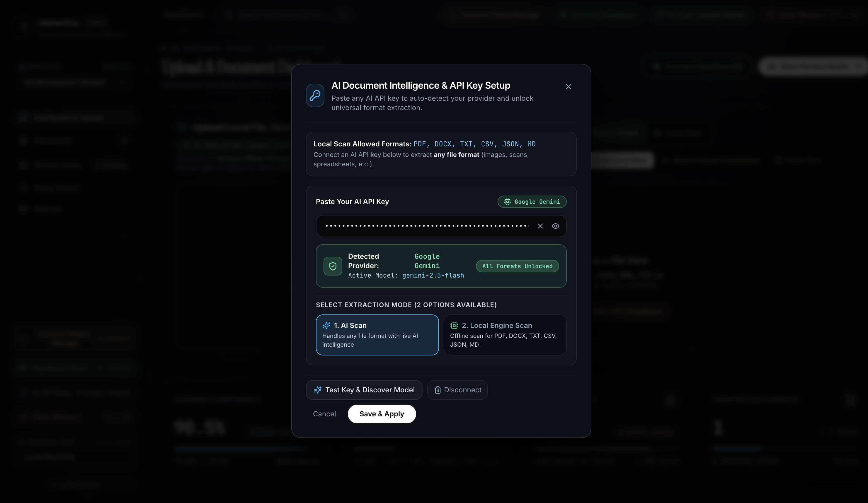Click the gemini-2.5-flash model name
Viewport: 868px width, 503px height.
tap(433, 275)
